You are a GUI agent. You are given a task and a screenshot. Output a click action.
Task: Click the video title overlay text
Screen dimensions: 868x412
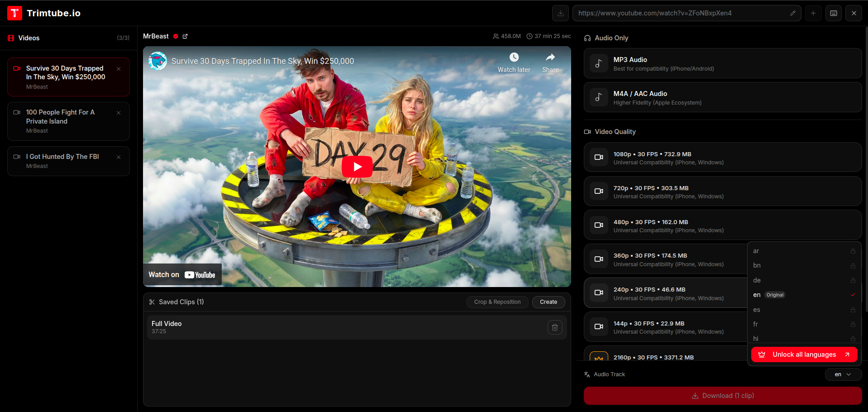point(262,61)
